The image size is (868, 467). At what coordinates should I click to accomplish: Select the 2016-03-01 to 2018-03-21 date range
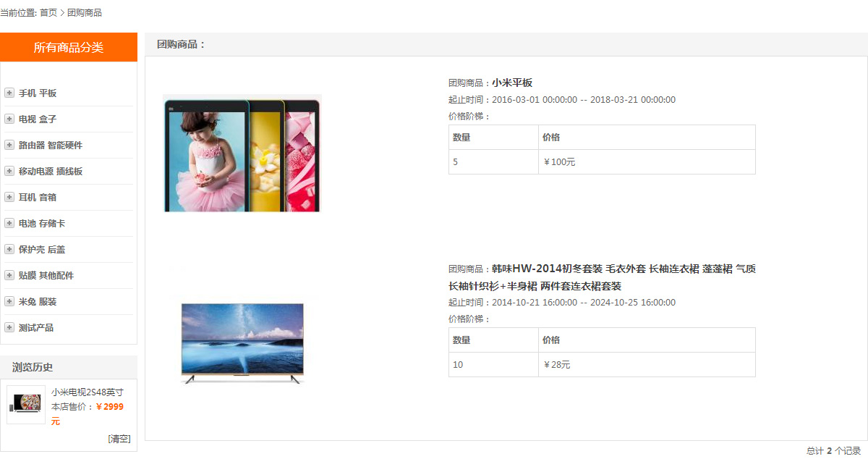(584, 100)
